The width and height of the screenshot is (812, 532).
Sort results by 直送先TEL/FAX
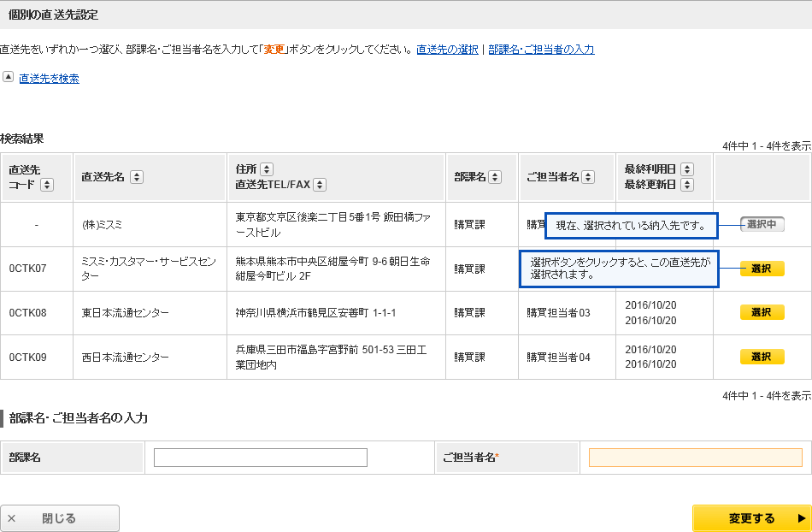319,185
